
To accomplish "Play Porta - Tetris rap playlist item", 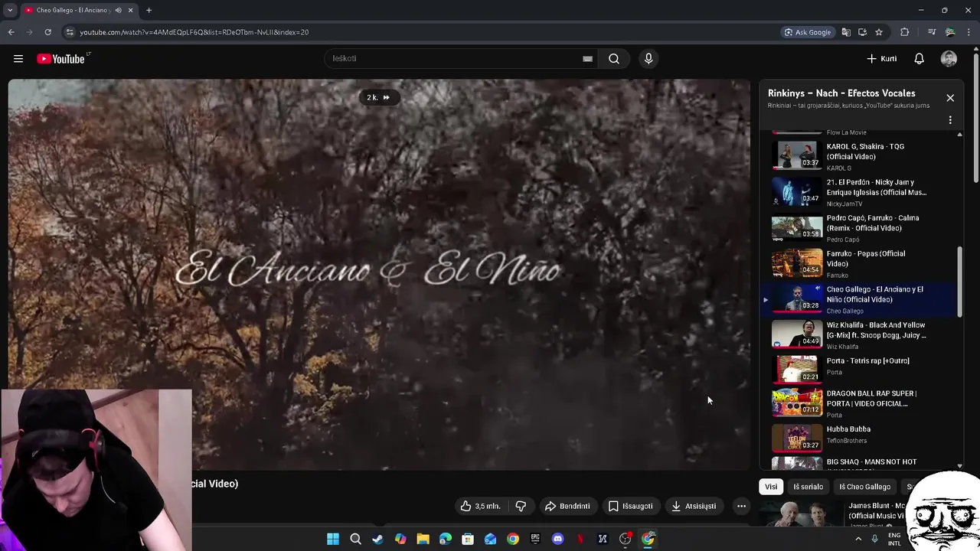I will coord(857,370).
